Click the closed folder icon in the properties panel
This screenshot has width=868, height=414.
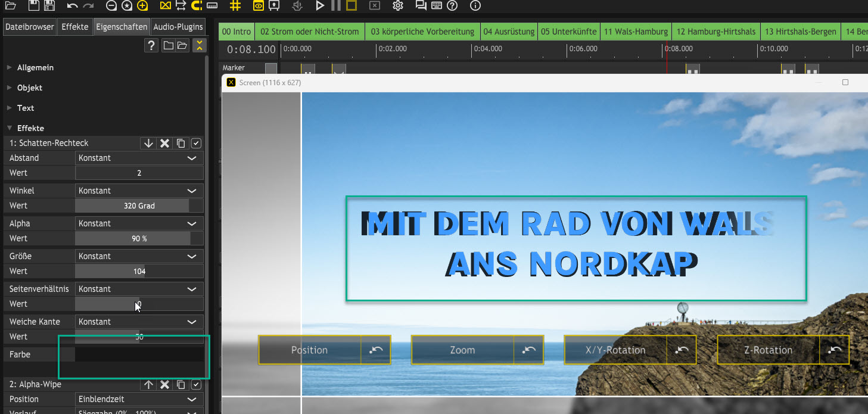pos(169,45)
